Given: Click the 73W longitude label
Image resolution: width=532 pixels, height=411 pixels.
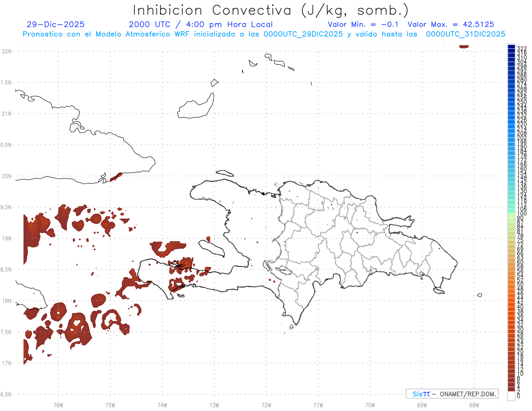Looking at the screenshot, I should pos(214,405).
